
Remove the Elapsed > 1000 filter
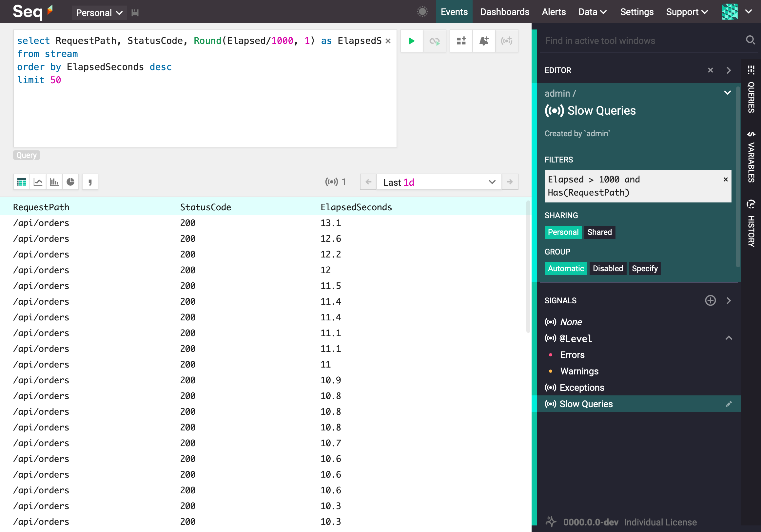coord(725,180)
